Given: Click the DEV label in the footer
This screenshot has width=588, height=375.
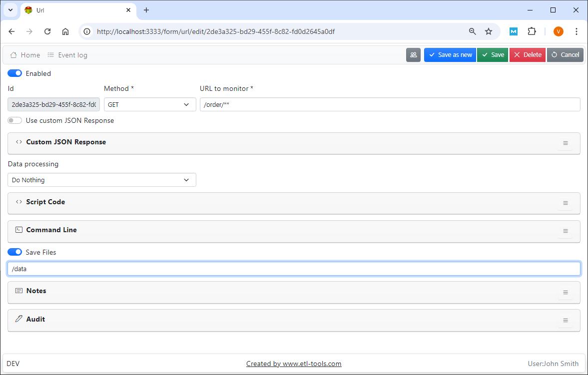Looking at the screenshot, I should coord(13,364).
